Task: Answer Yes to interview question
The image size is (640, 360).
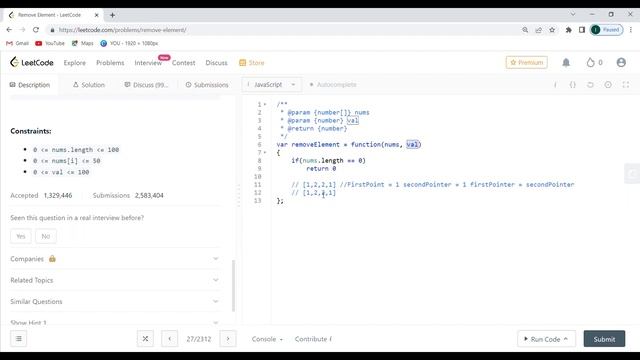Action: (x=21, y=236)
